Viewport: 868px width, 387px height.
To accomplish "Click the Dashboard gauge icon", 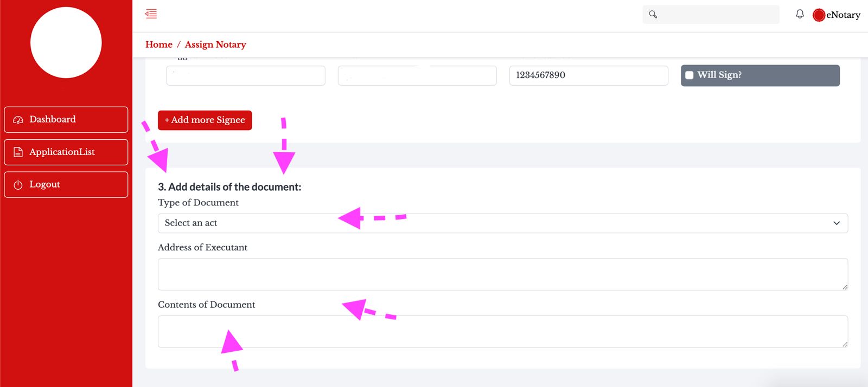I will click(x=18, y=120).
